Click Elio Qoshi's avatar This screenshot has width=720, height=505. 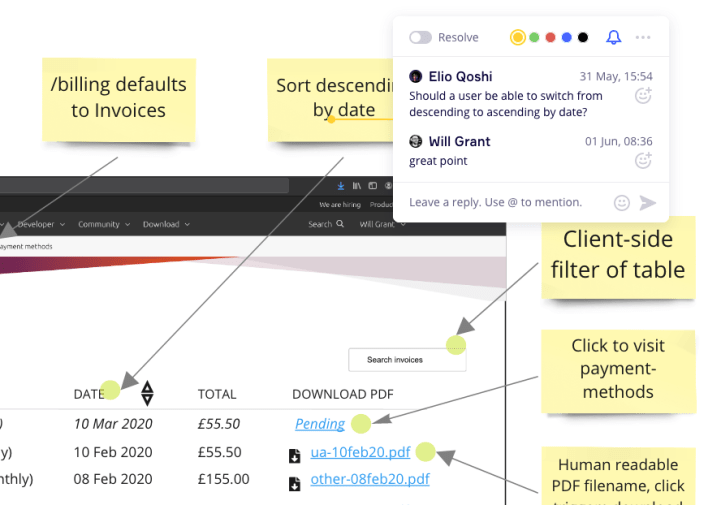click(x=416, y=76)
